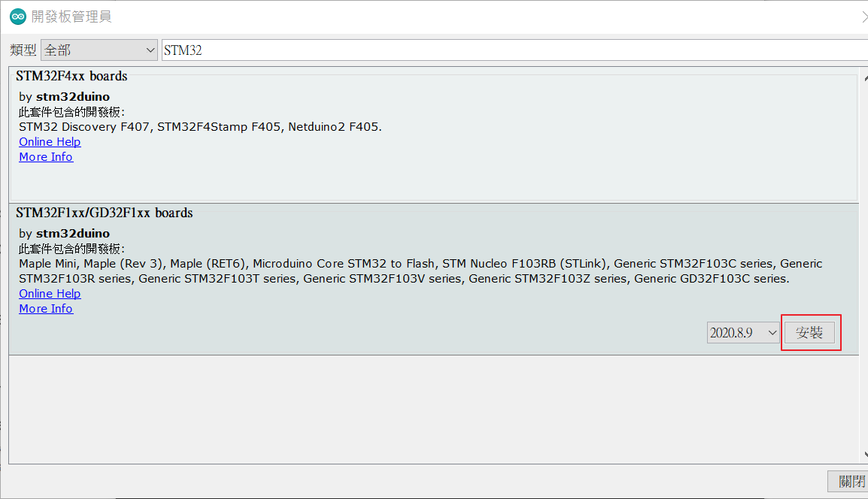This screenshot has width=868, height=499.
Task: Open Online Help under STM32F4xx boards
Action: [50, 141]
